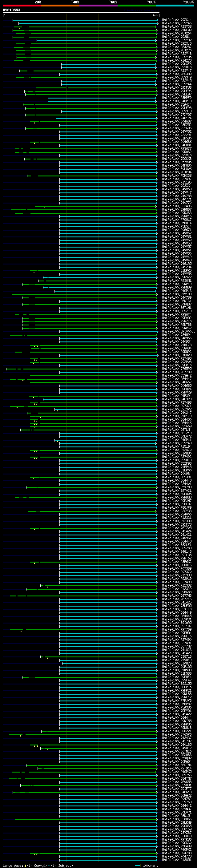Open hit UniRef100_A2SY46

pos(176,23)
